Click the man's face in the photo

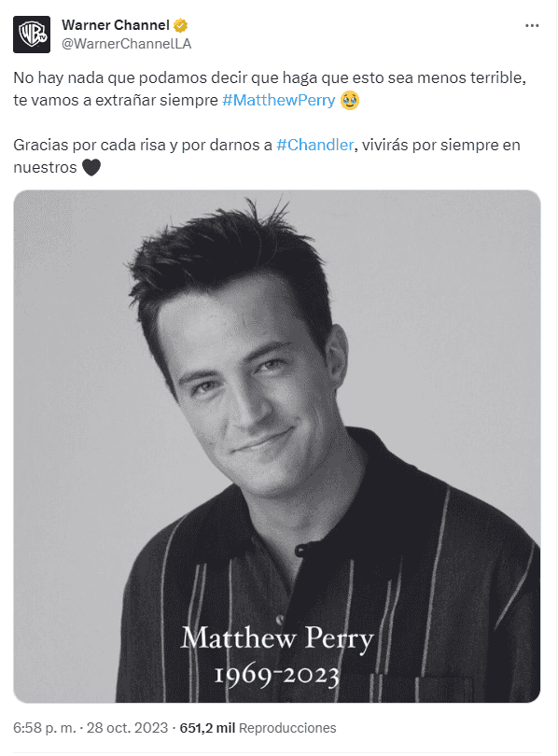[251, 385]
